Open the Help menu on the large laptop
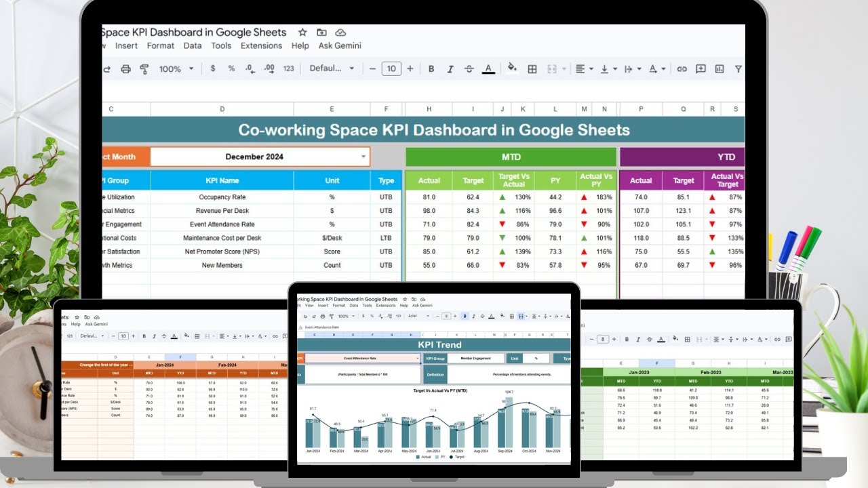The image size is (868, 488). pyautogui.click(x=300, y=45)
